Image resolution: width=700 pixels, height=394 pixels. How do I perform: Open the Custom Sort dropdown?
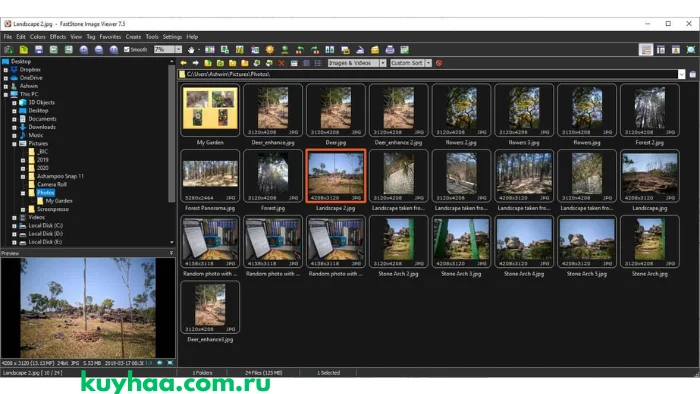(428, 63)
